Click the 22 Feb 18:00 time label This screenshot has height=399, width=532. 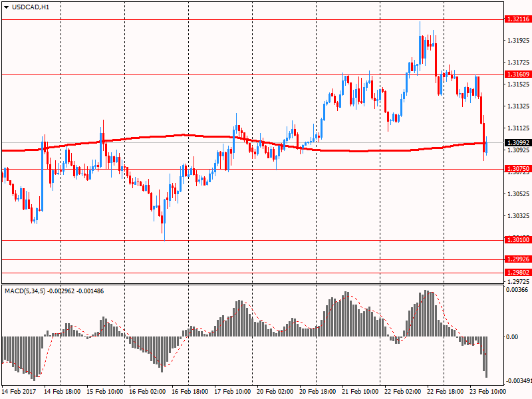[x=446, y=392]
